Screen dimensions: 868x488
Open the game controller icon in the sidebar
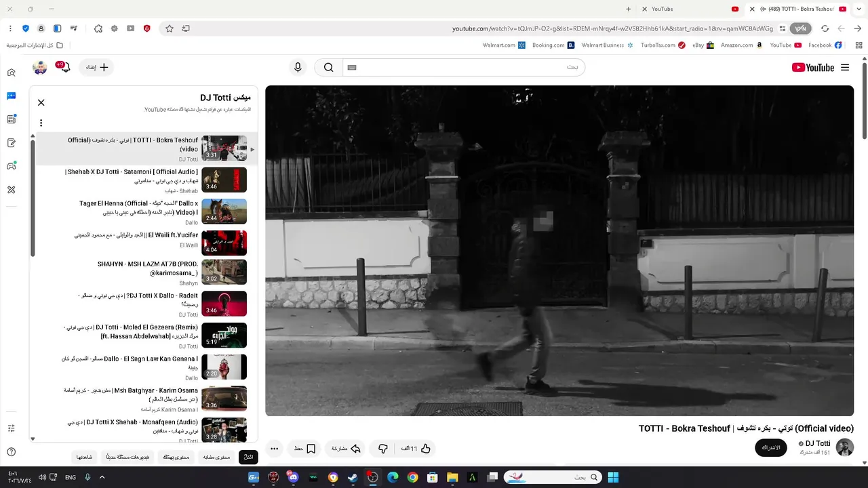(11, 166)
